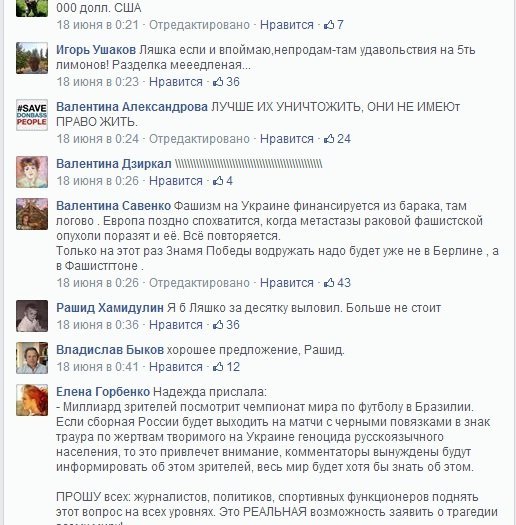Click Нравится under Владислав Быков comment

176,367
